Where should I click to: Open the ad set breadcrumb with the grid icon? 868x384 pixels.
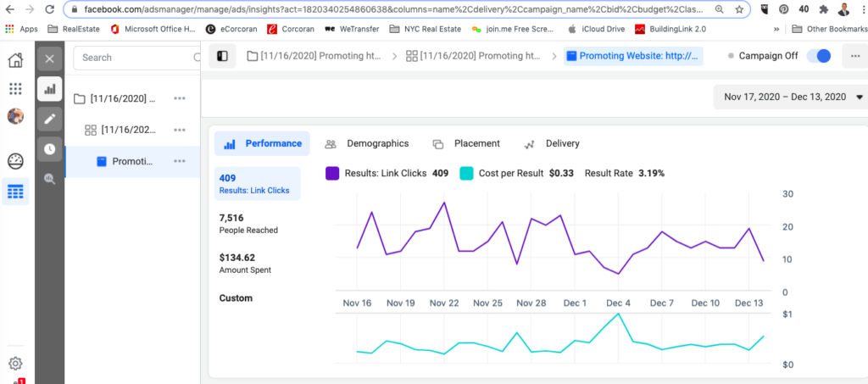[x=473, y=56]
